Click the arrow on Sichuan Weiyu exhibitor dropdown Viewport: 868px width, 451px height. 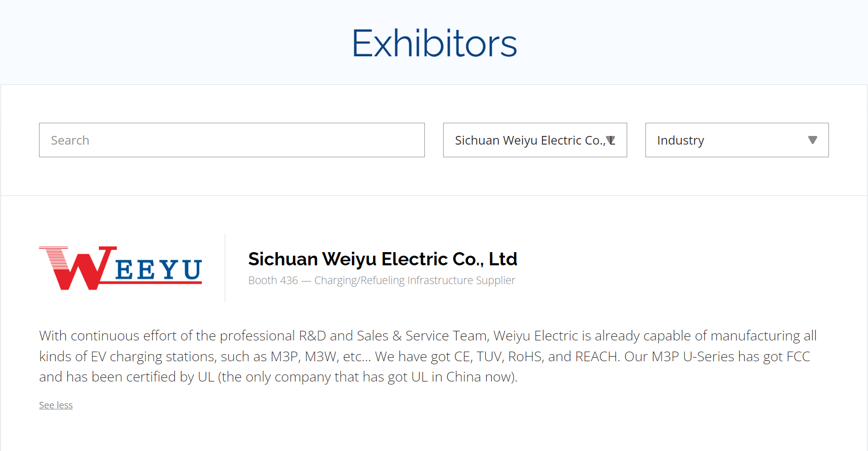pyautogui.click(x=611, y=140)
